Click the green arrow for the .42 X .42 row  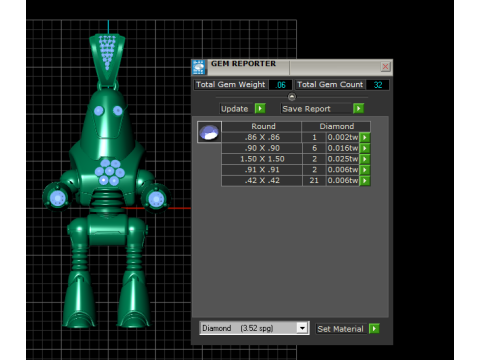[x=365, y=181]
